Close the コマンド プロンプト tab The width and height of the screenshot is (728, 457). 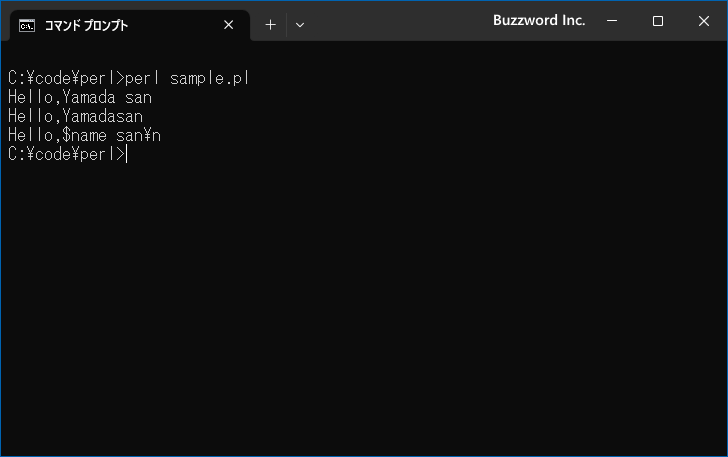[x=228, y=25]
